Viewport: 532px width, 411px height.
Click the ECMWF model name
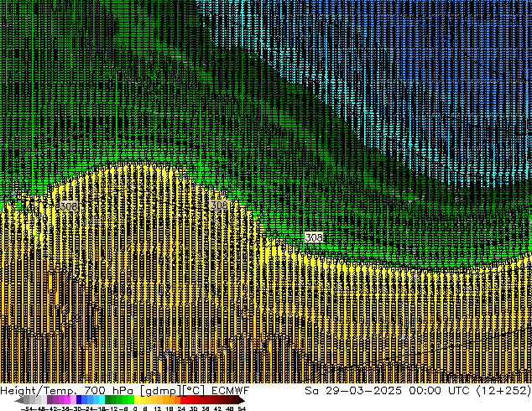[231, 391]
